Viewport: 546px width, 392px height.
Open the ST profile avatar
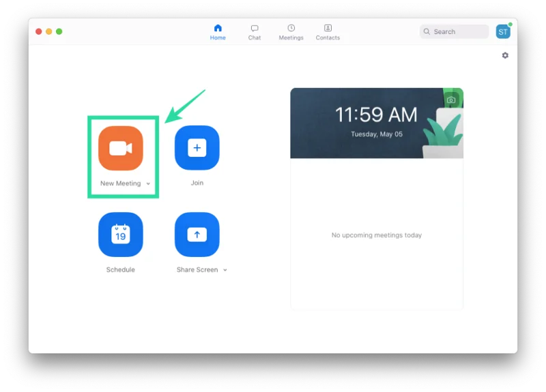point(503,31)
